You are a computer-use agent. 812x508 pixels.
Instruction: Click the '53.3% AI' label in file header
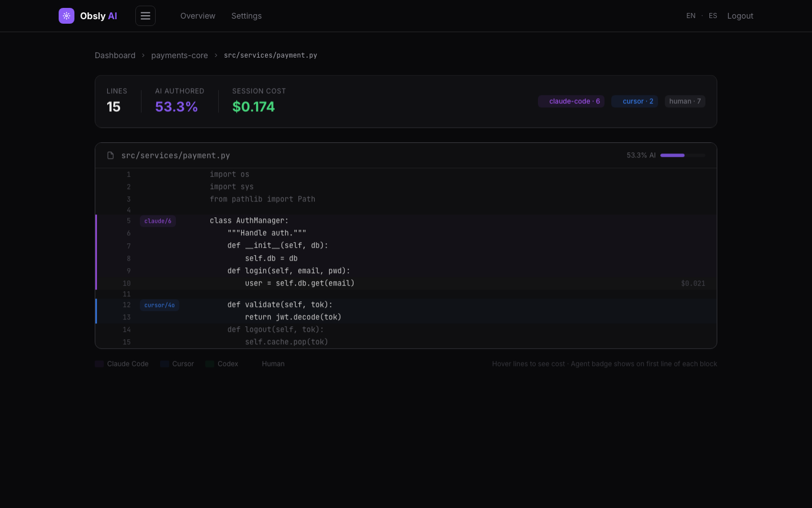(x=641, y=155)
